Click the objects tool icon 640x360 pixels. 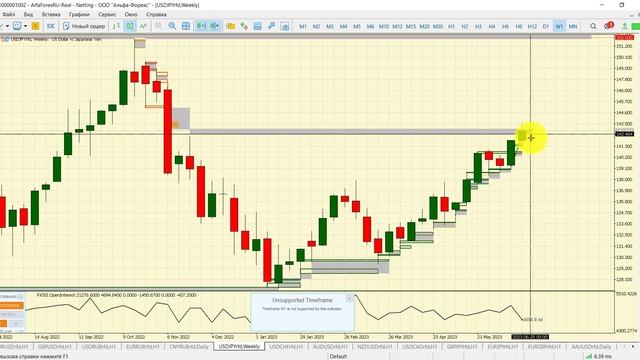pyautogui.click(x=271, y=26)
